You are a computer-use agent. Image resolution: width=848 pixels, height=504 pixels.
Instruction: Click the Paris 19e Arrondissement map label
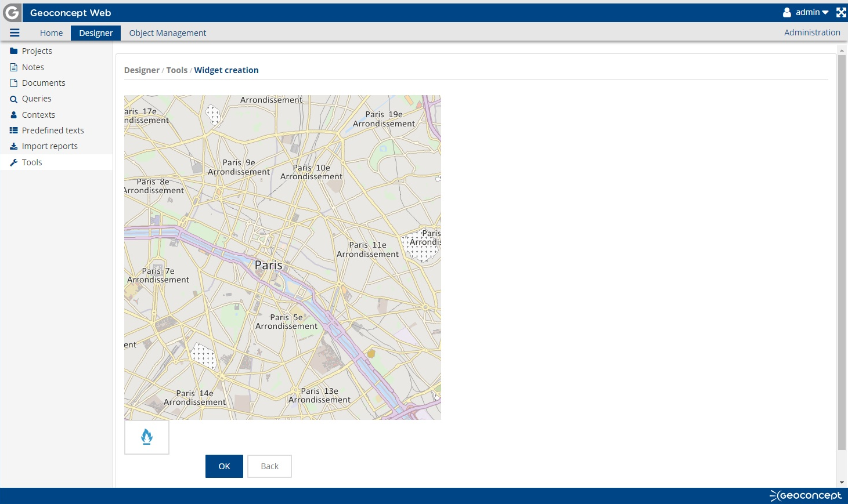384,119
